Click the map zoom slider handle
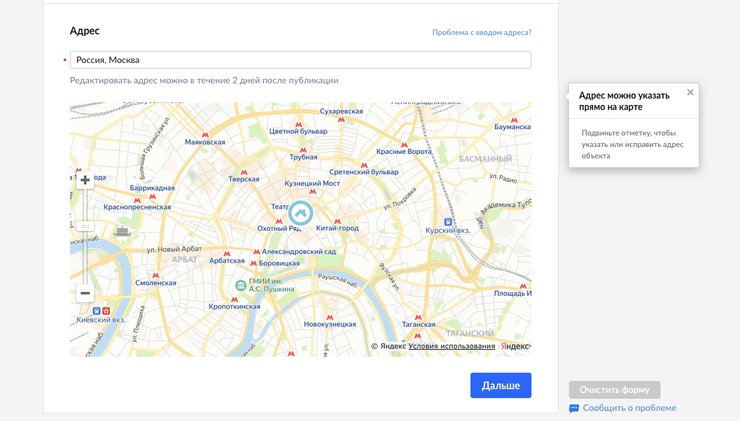Image resolution: width=740 pixels, height=421 pixels. pyautogui.click(x=85, y=225)
